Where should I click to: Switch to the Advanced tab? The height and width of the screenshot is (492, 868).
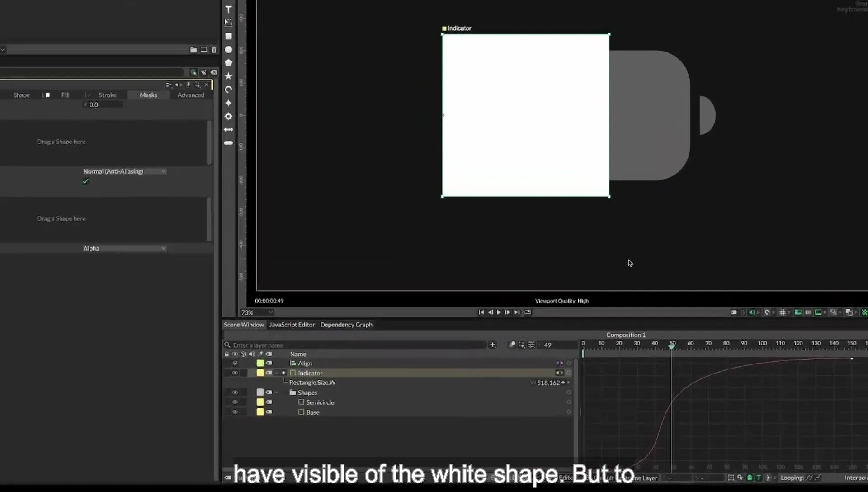pos(191,95)
